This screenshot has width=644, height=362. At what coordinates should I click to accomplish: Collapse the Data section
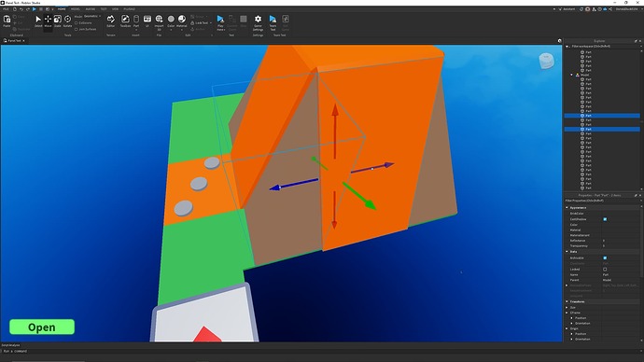pyautogui.click(x=567, y=252)
